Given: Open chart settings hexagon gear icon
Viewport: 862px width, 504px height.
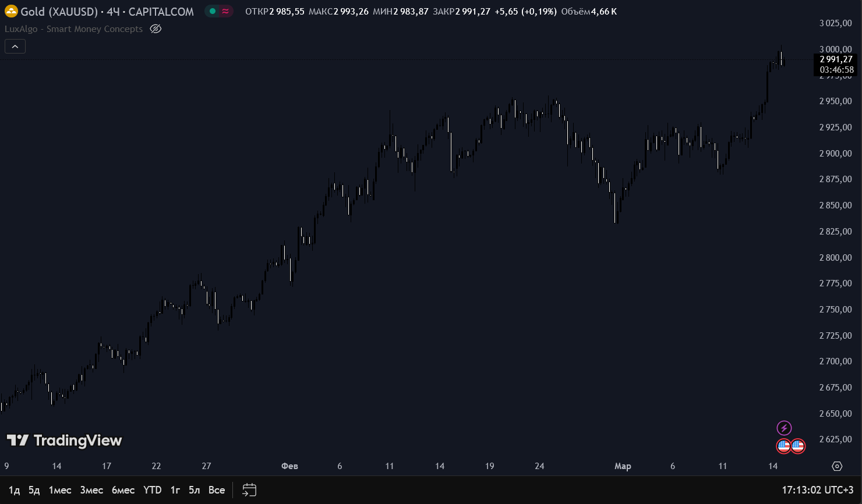Looking at the screenshot, I should 837,466.
